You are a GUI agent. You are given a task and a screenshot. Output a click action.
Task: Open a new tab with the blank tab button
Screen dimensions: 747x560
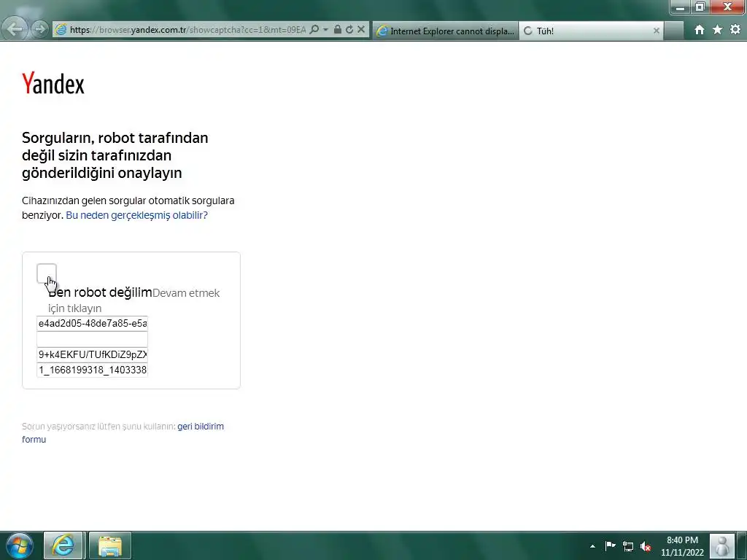[673, 31]
